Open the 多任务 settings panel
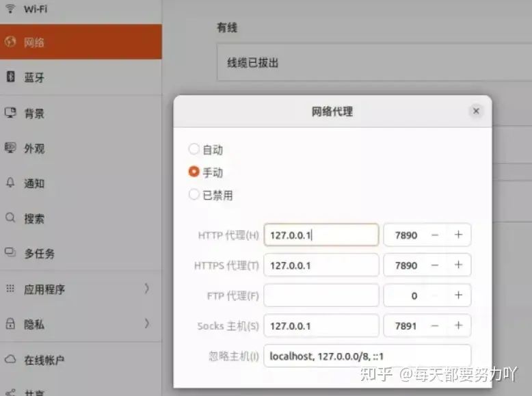 pyautogui.click(x=81, y=253)
